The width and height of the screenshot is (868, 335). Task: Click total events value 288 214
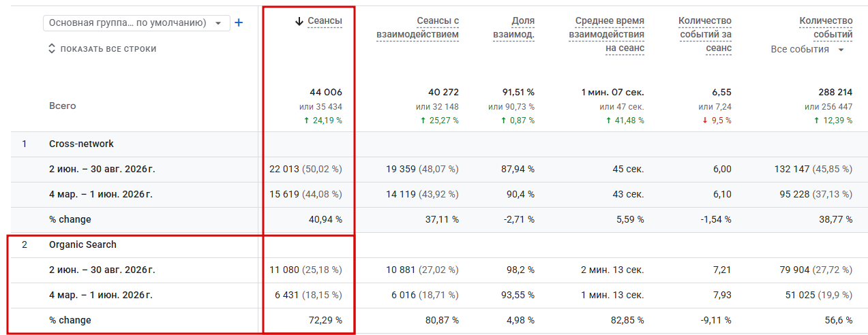835,92
